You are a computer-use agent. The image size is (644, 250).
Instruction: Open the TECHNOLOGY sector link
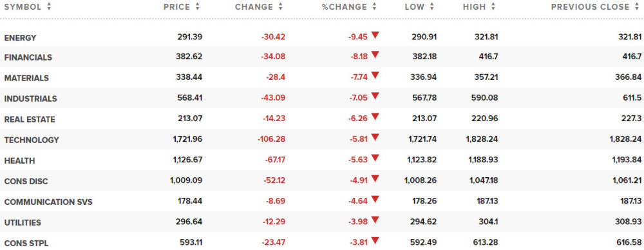(32, 140)
